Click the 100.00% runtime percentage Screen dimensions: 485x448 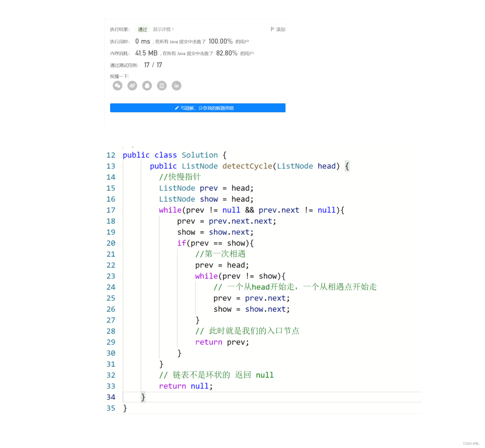(220, 41)
